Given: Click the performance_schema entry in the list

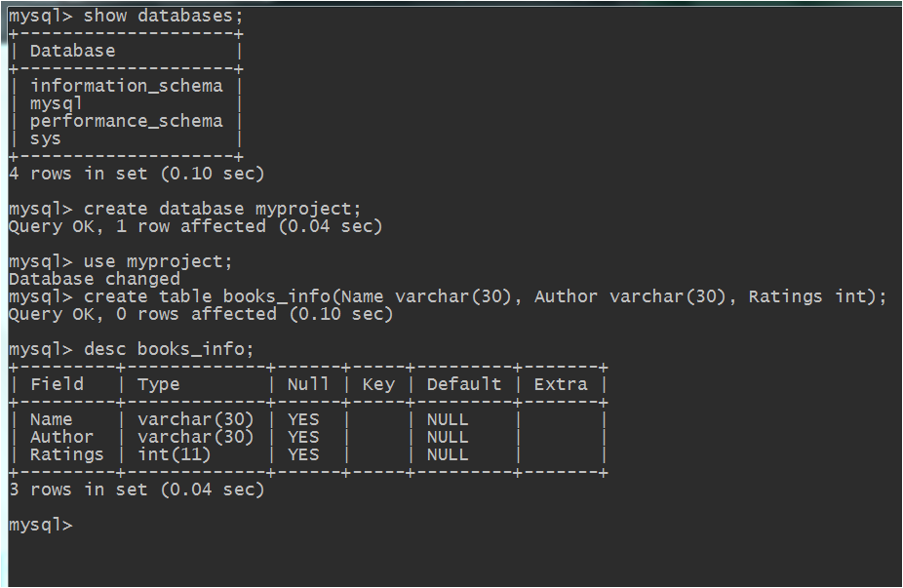Looking at the screenshot, I should (126, 121).
